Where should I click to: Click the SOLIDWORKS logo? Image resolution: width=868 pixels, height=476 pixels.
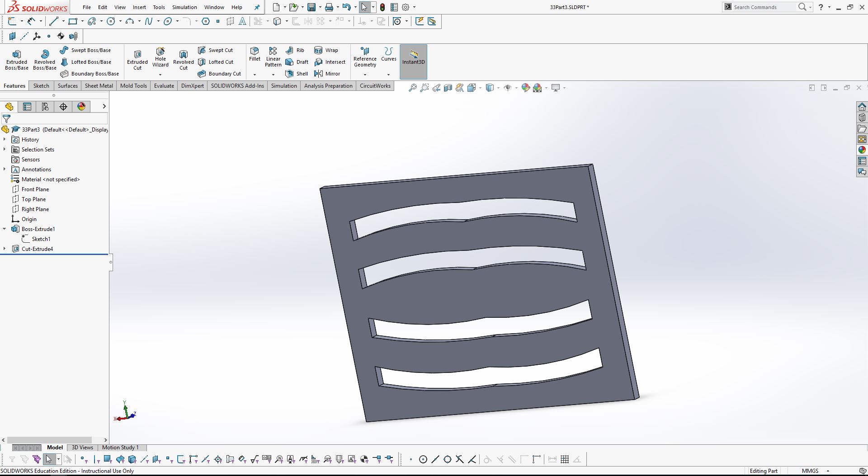click(x=38, y=7)
